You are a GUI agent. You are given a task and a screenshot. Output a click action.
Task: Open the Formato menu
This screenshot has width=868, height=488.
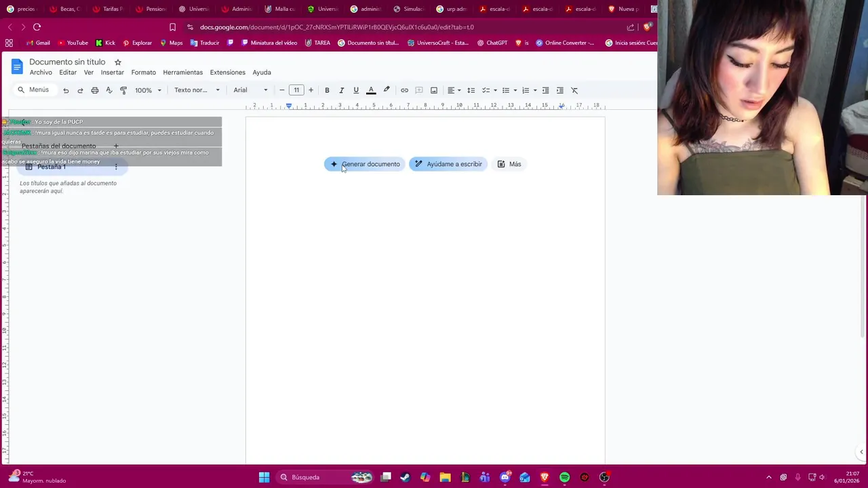tap(143, 73)
